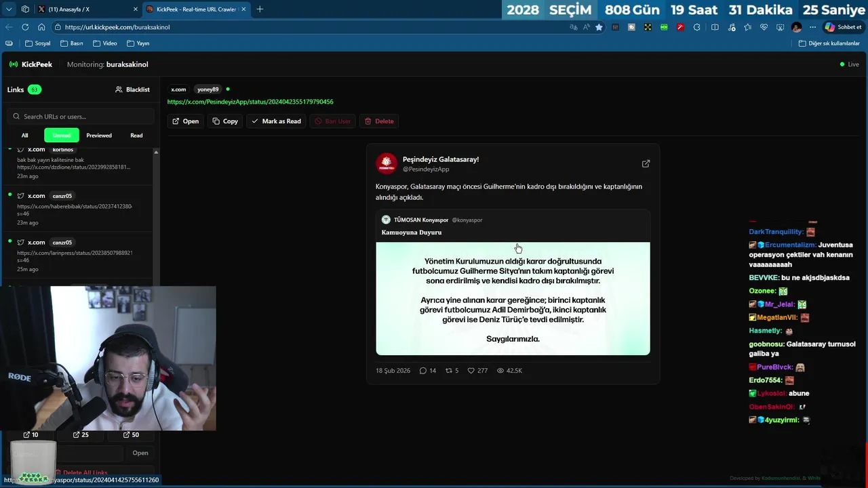The width and height of the screenshot is (868, 488).
Task: Open the Sohbet et Copilot button
Action: pos(843,27)
